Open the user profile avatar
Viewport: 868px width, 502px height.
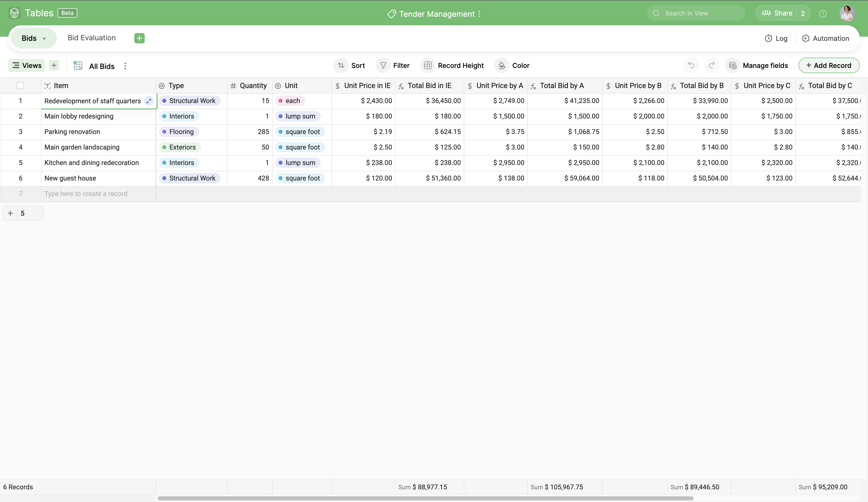click(847, 13)
